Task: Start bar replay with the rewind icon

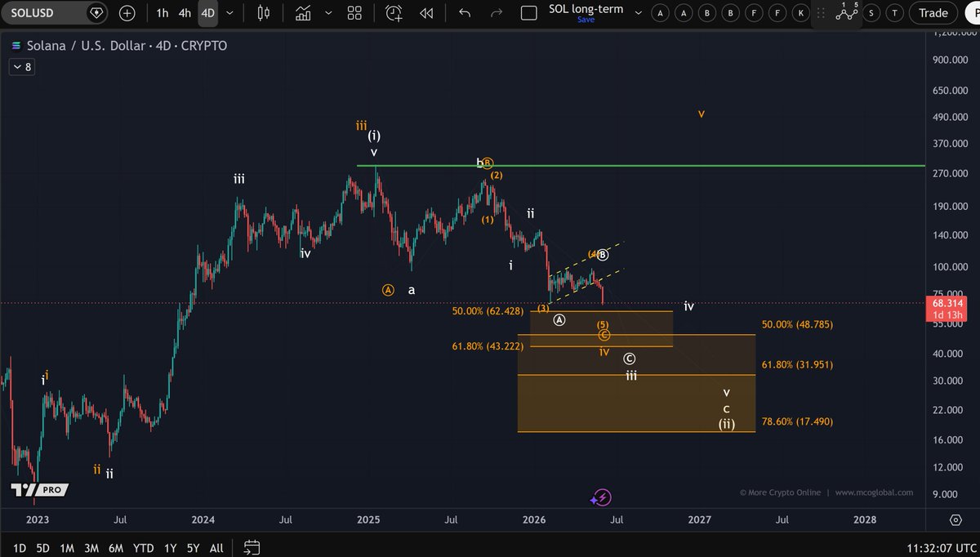Action: click(425, 13)
